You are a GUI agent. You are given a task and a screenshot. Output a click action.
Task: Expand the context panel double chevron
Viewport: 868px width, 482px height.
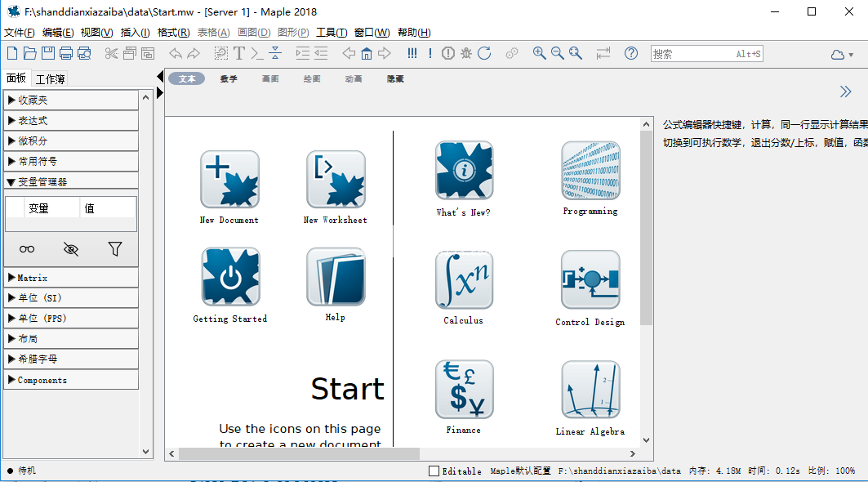pyautogui.click(x=845, y=91)
